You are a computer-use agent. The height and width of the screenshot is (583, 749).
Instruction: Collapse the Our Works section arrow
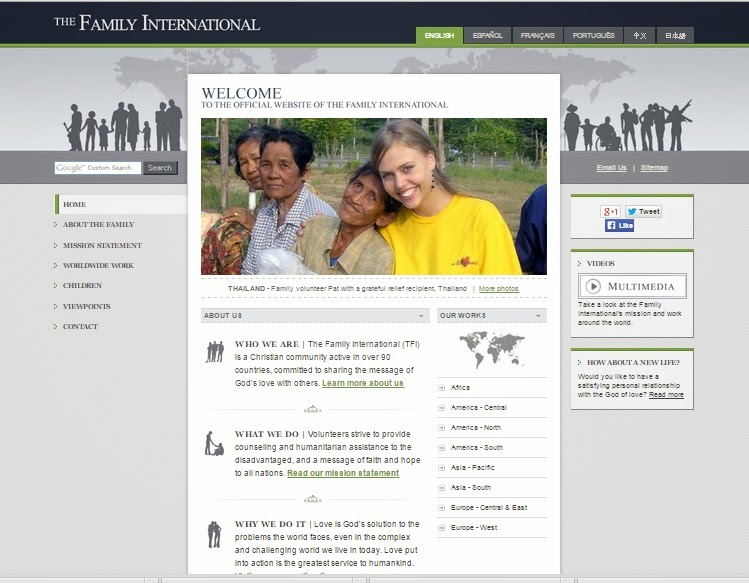point(538,316)
